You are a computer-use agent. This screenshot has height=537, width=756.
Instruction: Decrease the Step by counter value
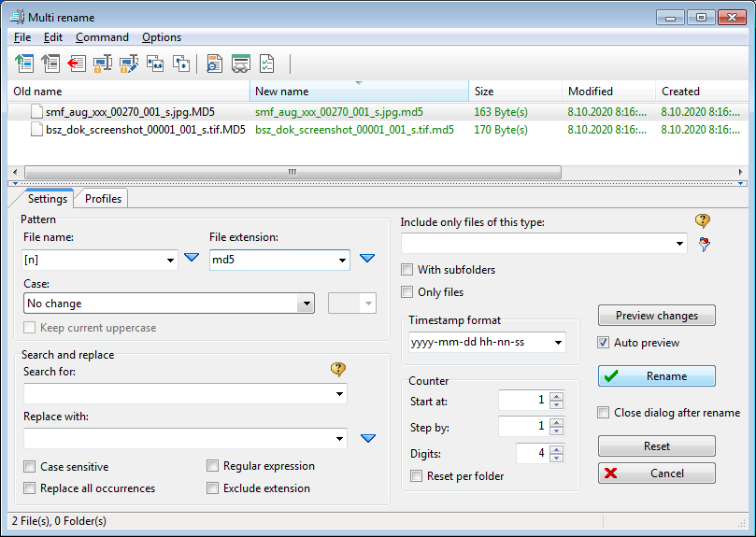pos(556,431)
